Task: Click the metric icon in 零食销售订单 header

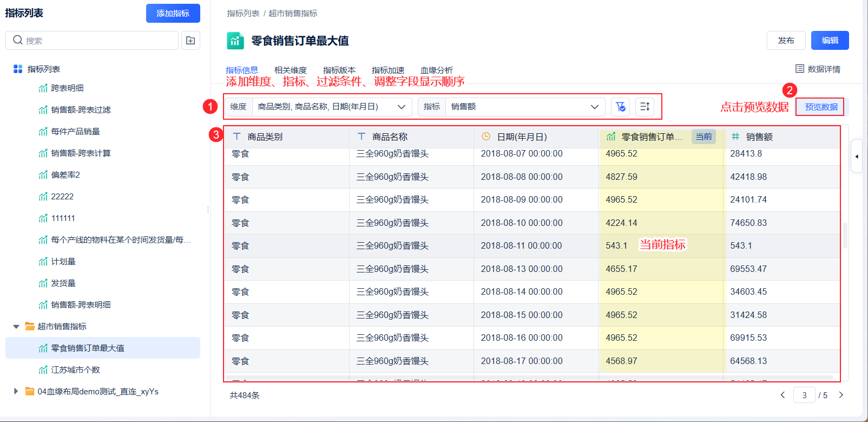Action: [x=611, y=137]
